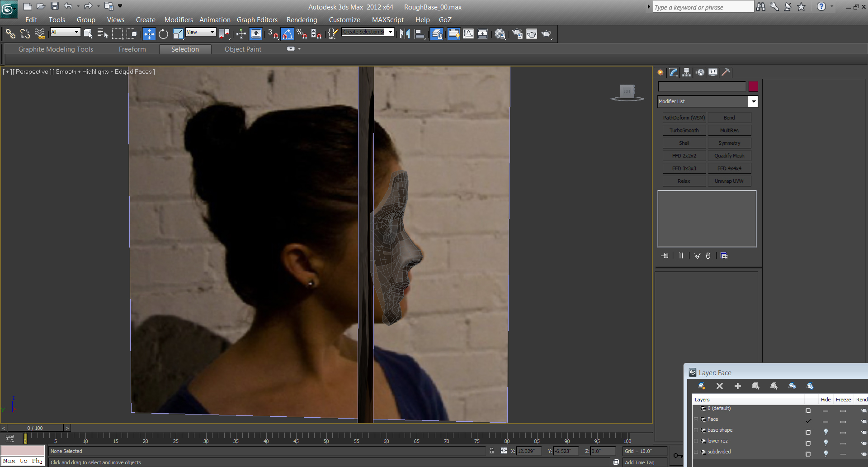
Task: Open the Utilities hammer panel tab
Action: click(x=726, y=72)
